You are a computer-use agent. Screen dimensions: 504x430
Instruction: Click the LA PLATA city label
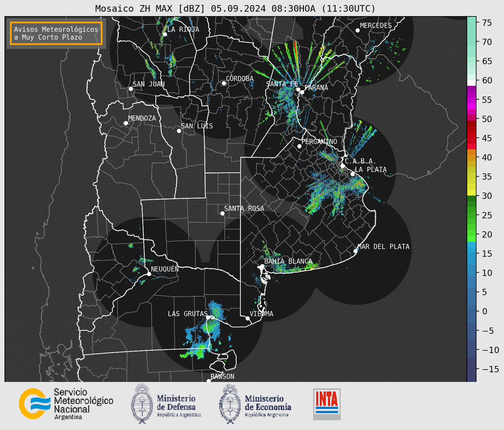tap(371, 170)
